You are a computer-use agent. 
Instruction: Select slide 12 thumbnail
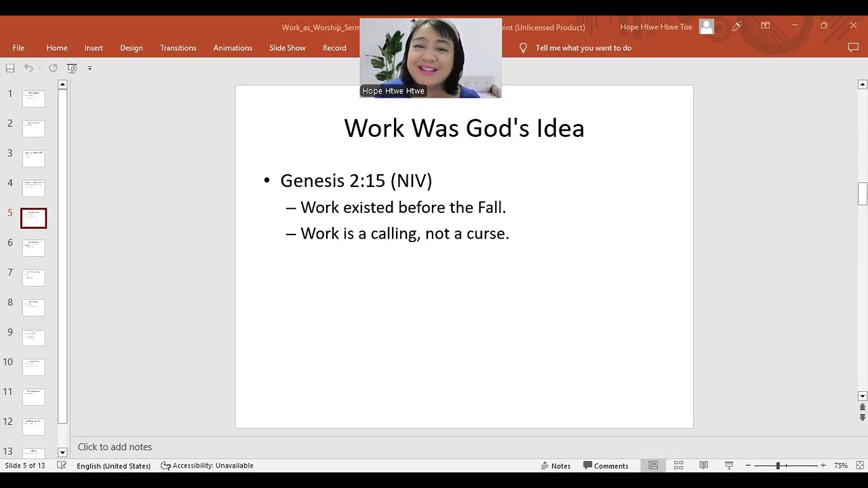34,427
